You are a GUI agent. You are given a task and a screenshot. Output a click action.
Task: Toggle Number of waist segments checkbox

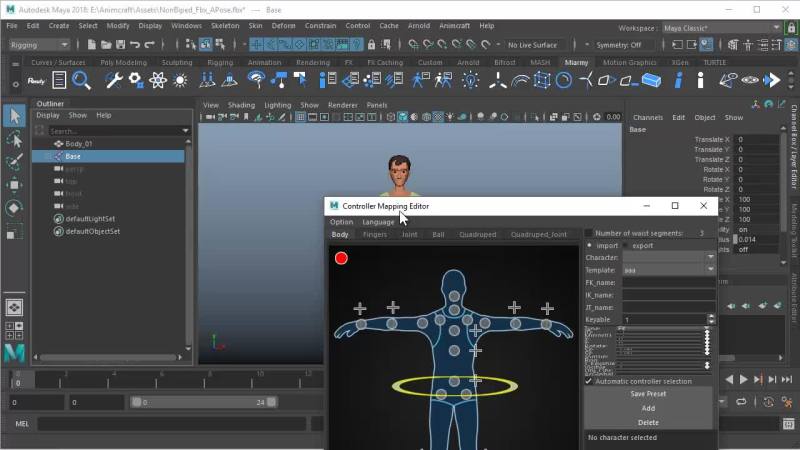(588, 233)
